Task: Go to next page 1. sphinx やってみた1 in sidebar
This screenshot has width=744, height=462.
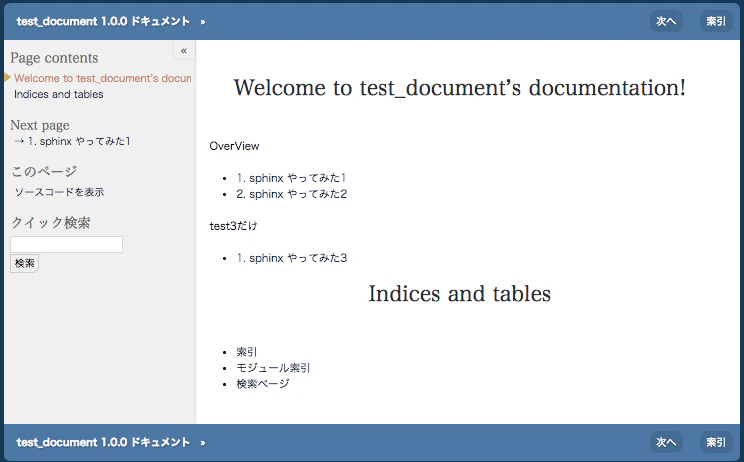Action: click(73, 141)
